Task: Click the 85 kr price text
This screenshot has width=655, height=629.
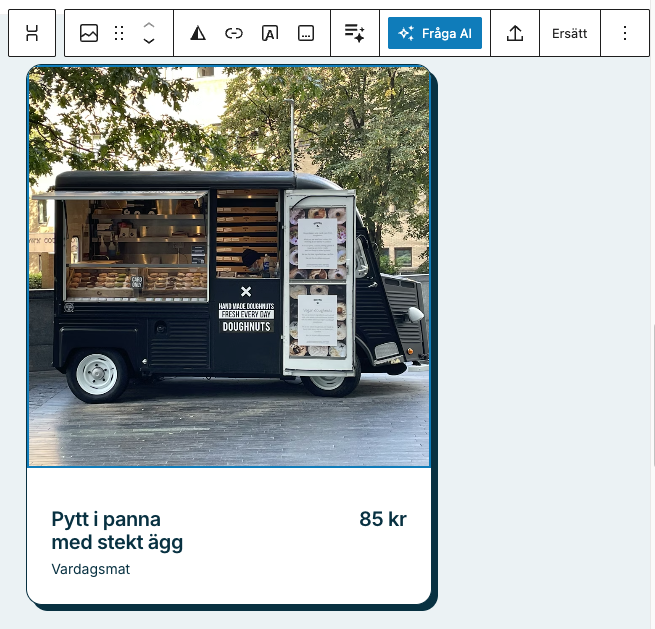Action: (x=383, y=519)
